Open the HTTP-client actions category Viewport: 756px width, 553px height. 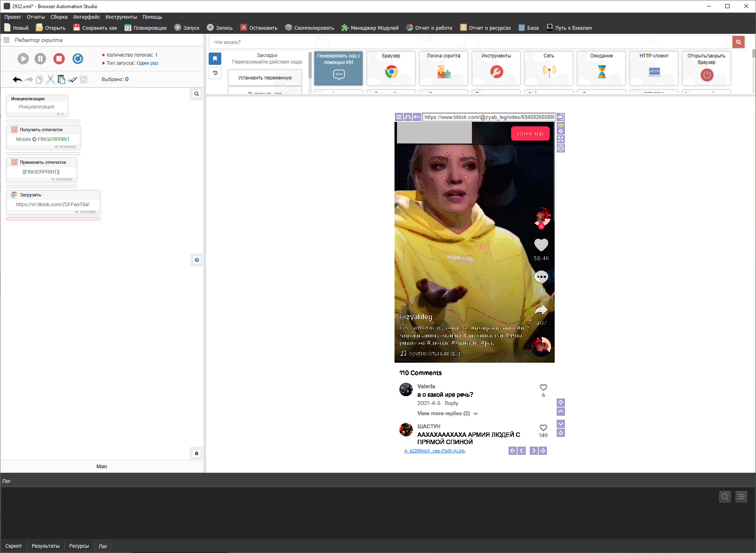[654, 68]
